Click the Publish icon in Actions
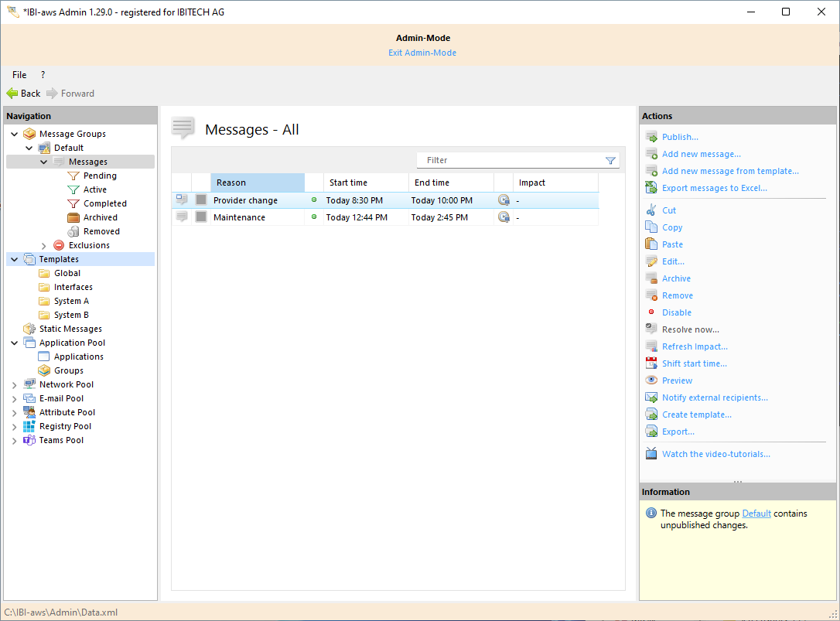This screenshot has width=840, height=621. (651, 137)
